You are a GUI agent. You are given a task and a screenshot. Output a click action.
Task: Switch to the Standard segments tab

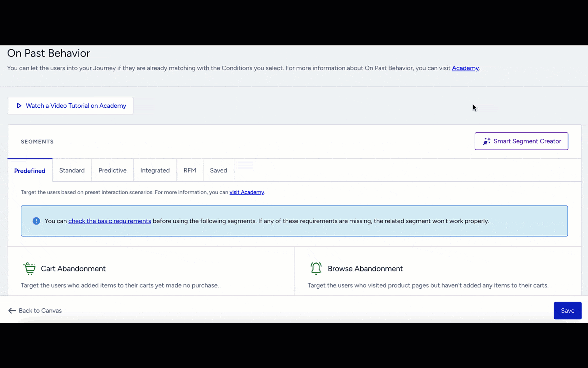click(x=72, y=170)
